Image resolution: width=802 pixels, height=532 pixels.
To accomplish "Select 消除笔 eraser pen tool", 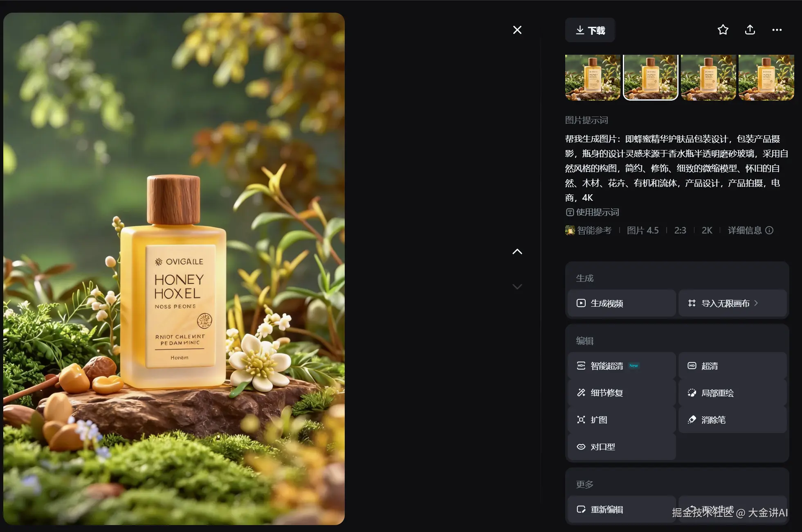I will (732, 420).
